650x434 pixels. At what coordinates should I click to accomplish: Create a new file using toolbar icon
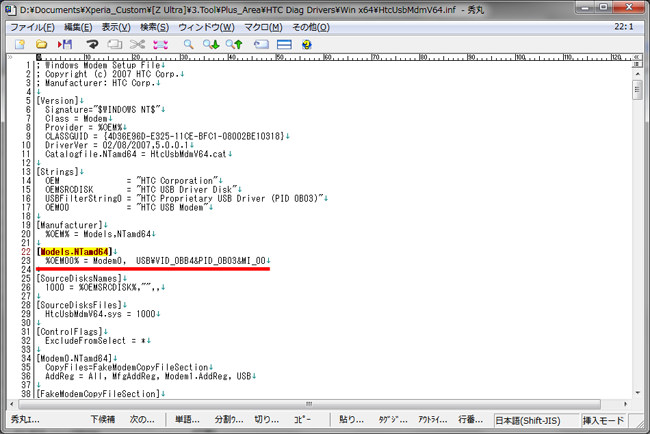19,44
